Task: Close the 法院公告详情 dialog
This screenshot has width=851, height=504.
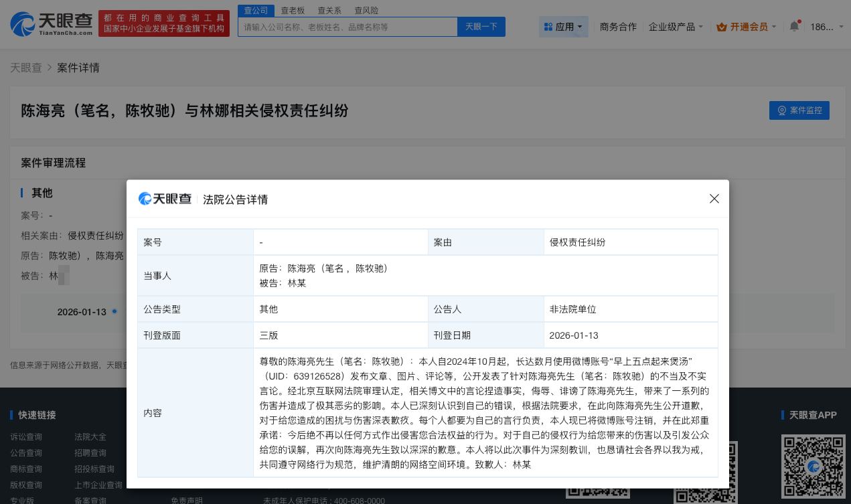Action: pyautogui.click(x=714, y=199)
